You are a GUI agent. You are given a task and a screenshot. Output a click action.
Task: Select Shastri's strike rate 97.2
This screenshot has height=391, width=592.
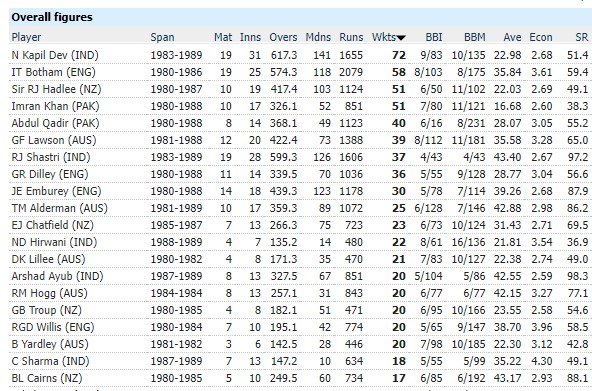(578, 157)
